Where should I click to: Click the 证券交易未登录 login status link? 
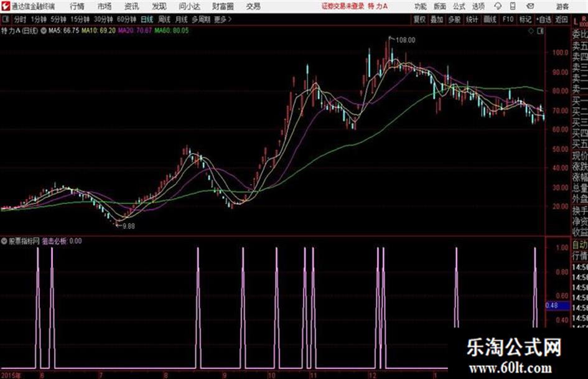pos(343,6)
